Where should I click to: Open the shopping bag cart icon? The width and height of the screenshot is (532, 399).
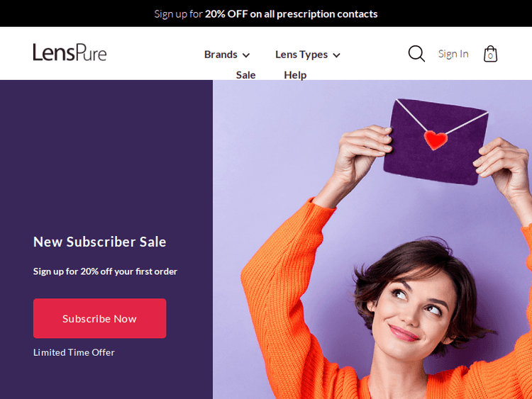click(490, 54)
